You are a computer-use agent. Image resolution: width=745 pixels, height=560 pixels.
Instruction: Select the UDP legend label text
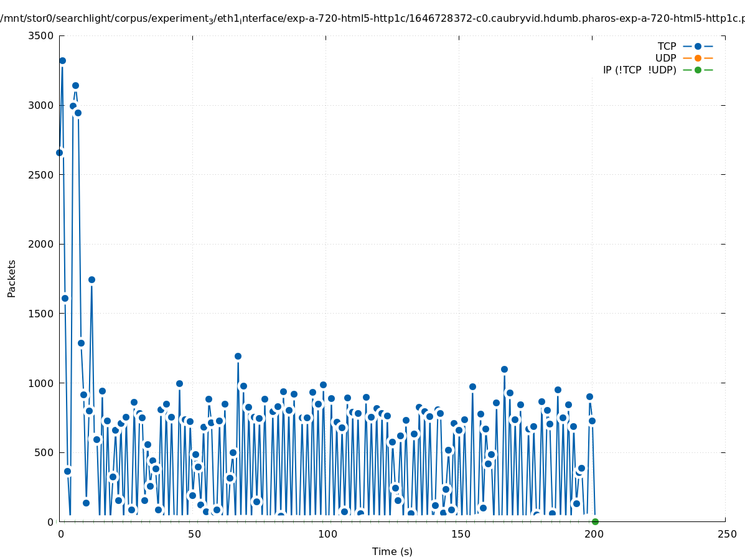point(665,58)
